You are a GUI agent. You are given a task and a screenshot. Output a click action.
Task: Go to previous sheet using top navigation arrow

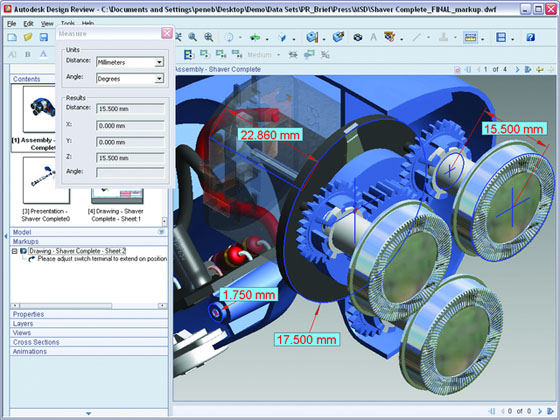click(479, 70)
